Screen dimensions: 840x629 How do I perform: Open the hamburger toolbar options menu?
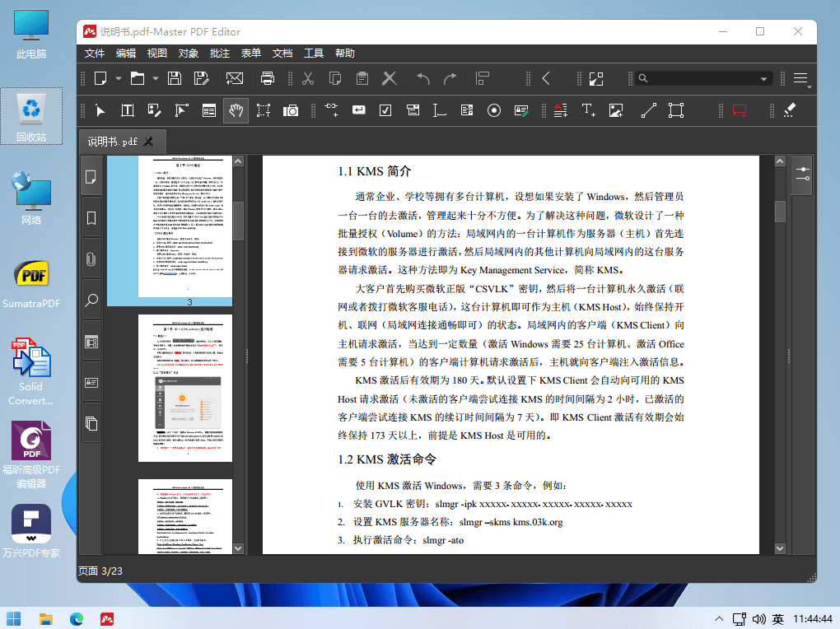coord(801,78)
